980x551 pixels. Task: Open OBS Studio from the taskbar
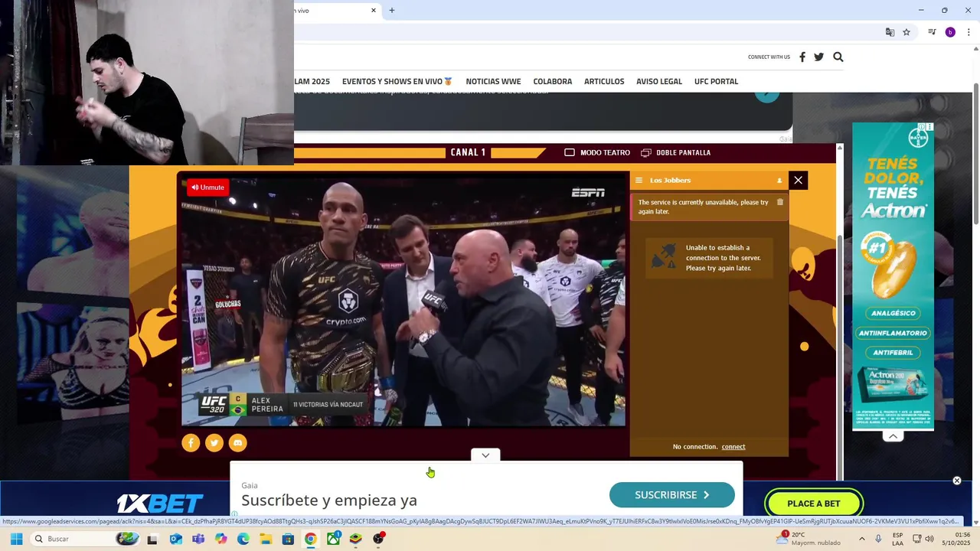pyautogui.click(x=378, y=539)
